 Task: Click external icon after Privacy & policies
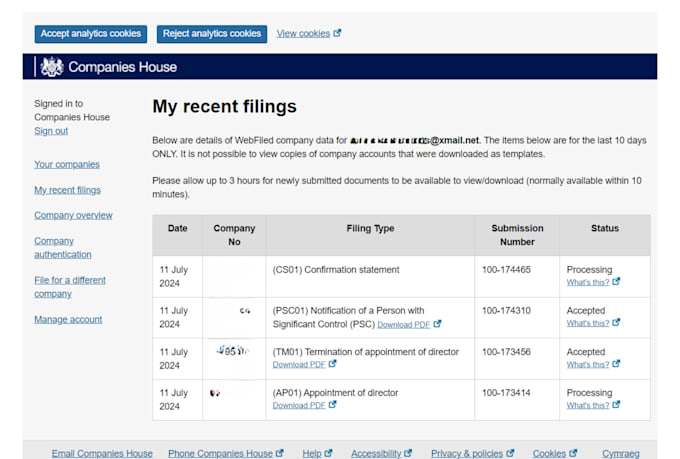click(x=510, y=453)
